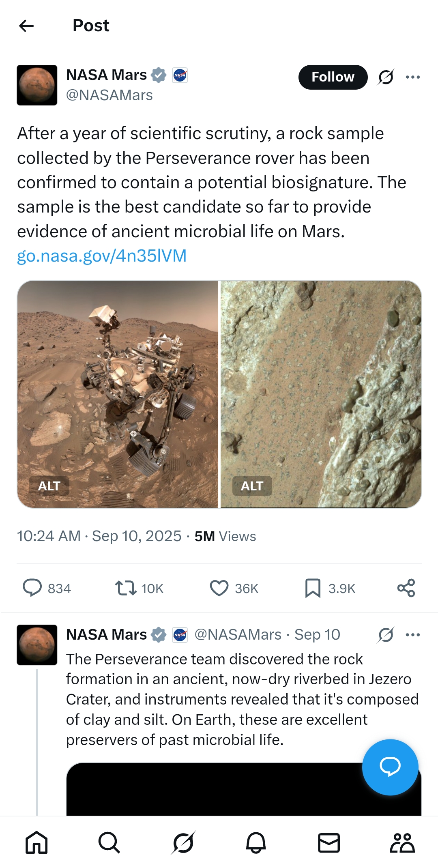Open the main post's three-dot menu

coord(412,77)
